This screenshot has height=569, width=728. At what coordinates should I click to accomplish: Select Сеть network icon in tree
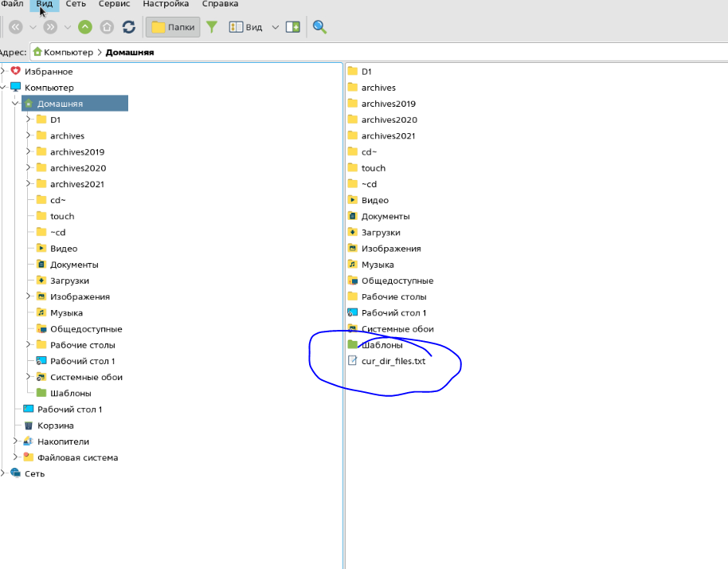pos(16,473)
